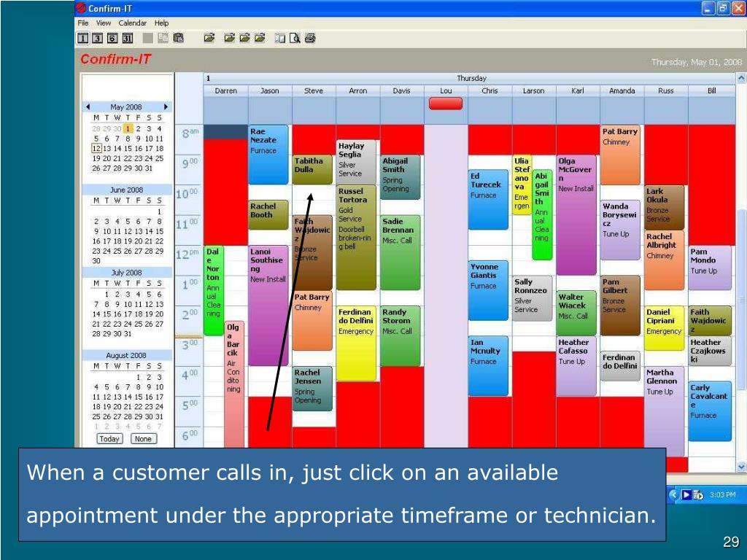The image size is (747, 560).
Task: Click the system tray clock 3:03 PM
Action: pos(723,495)
